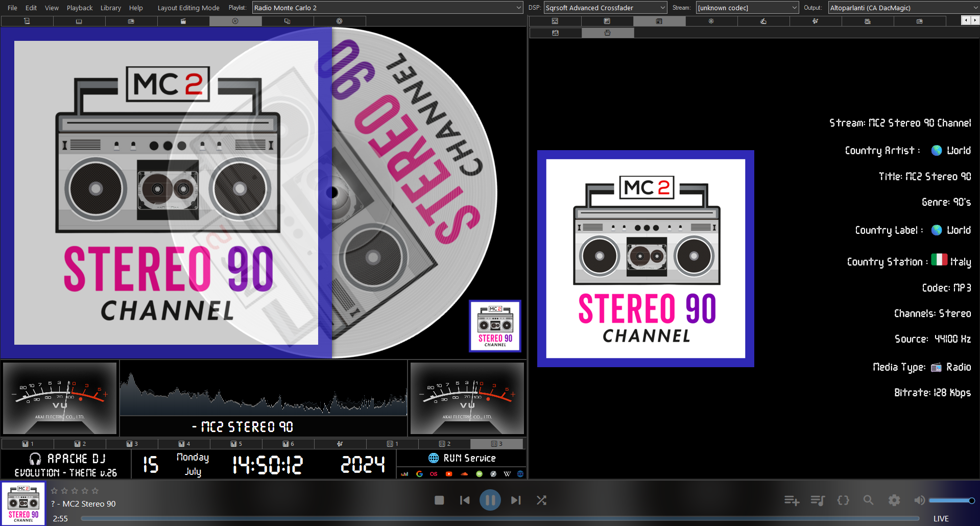Screen dimensions: 980x526
Task: Skip to previous track
Action: point(465,500)
